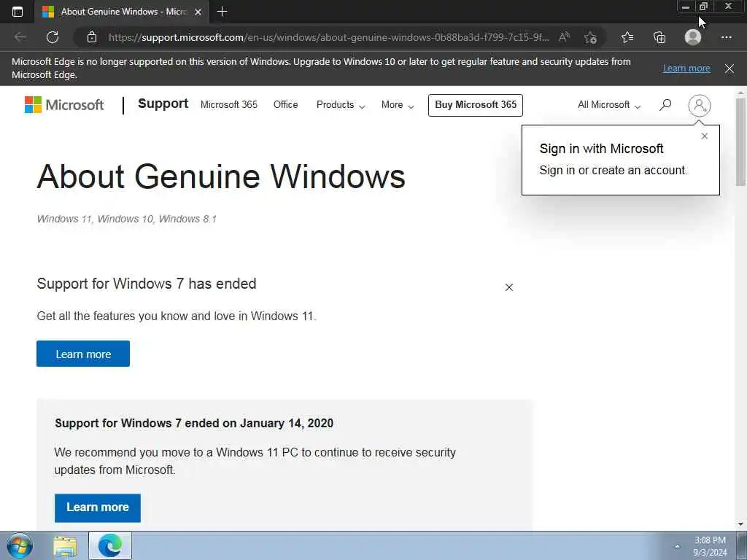Dismiss the Edge unsupported notification bar

point(729,69)
